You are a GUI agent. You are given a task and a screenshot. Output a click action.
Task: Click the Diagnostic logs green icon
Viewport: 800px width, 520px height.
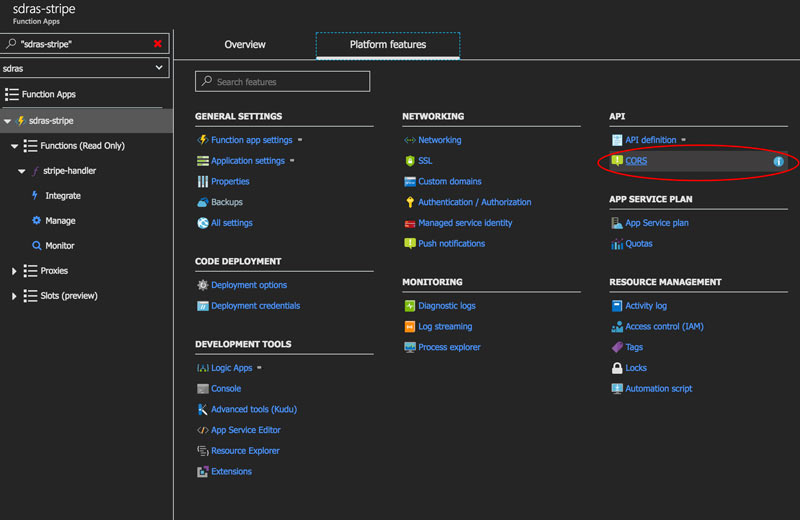pyautogui.click(x=410, y=306)
